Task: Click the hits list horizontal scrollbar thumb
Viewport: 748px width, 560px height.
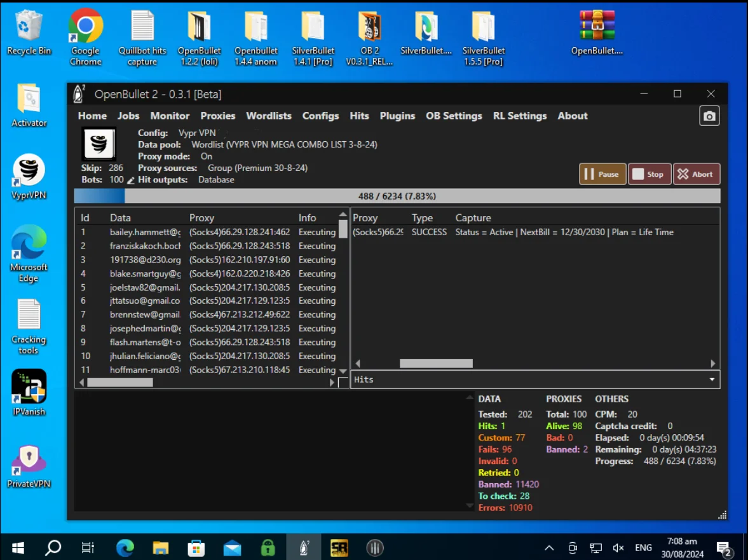Action: pos(436,364)
